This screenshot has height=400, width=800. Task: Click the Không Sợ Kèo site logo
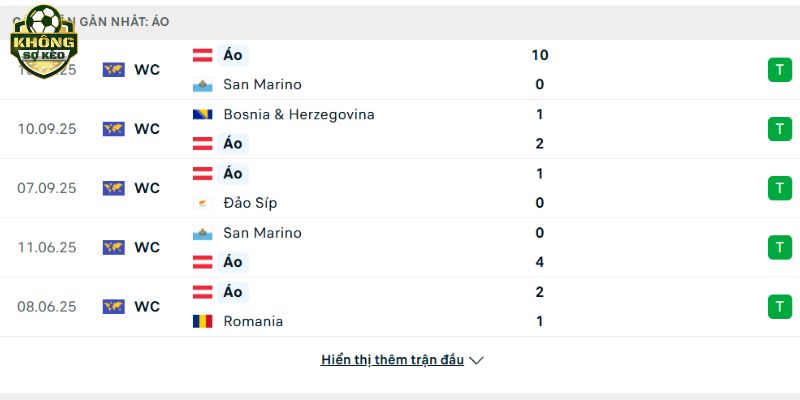tap(43, 42)
